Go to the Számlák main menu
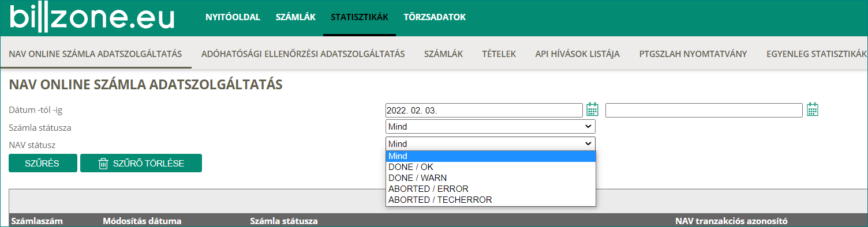 pyautogui.click(x=295, y=17)
